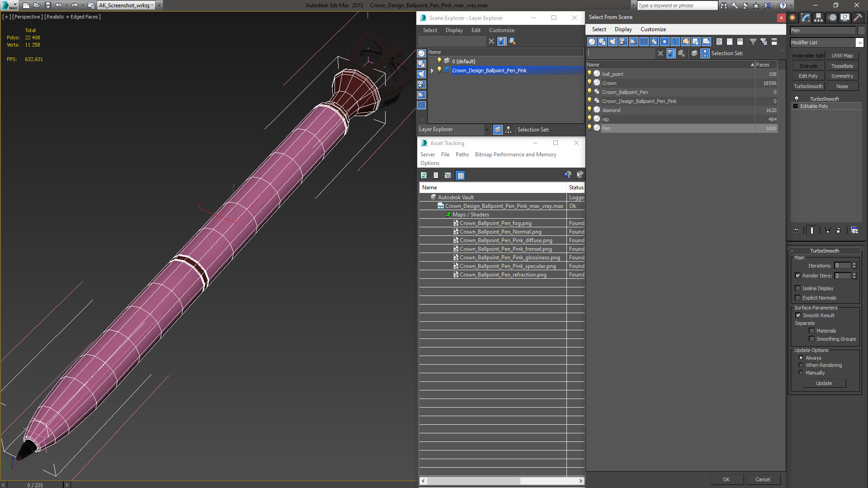
Task: Click the Update button in TurboSmooth
Action: [x=824, y=383]
